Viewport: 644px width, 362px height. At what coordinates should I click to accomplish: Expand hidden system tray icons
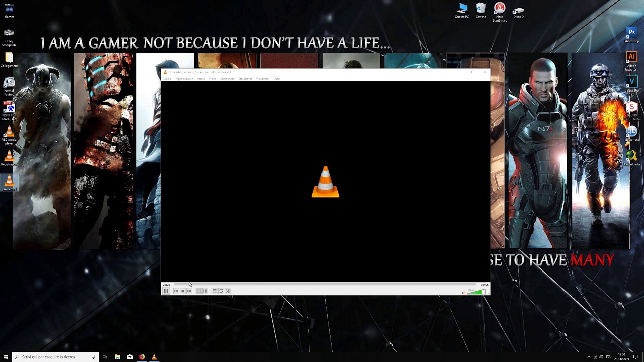[x=589, y=357]
